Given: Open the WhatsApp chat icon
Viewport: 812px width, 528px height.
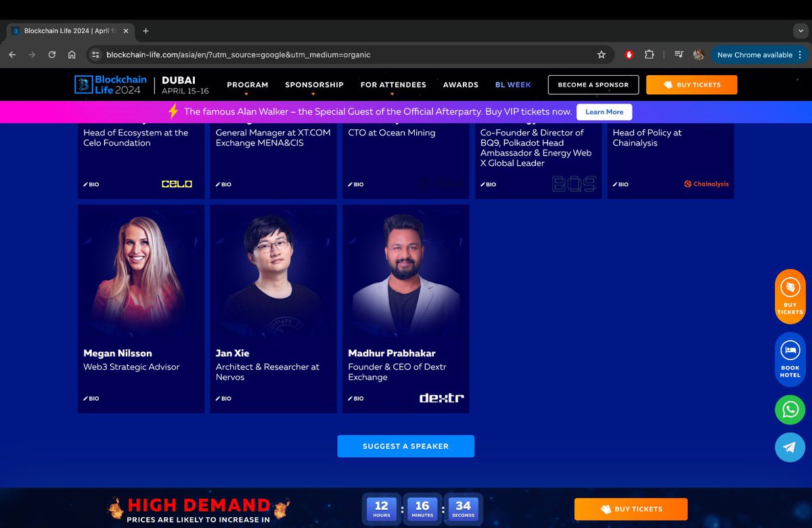Looking at the screenshot, I should 790,410.
